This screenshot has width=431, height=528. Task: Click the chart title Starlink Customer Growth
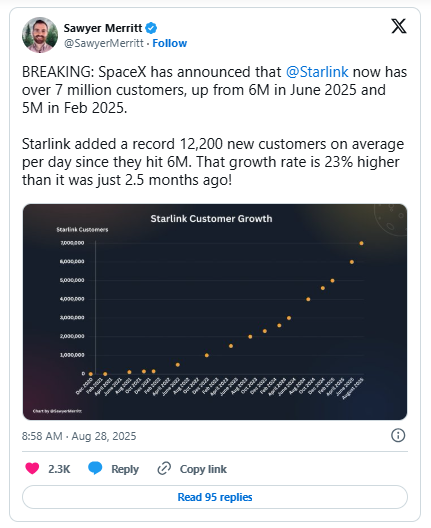(211, 219)
